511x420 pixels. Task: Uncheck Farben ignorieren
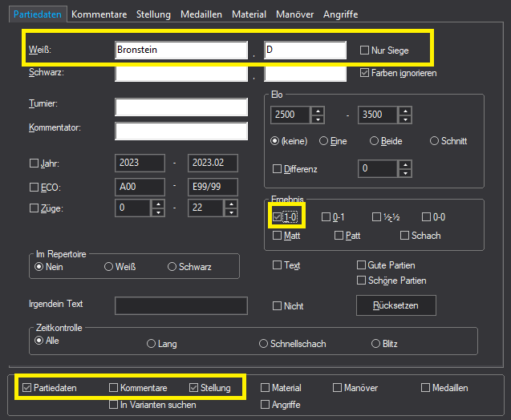(x=365, y=73)
